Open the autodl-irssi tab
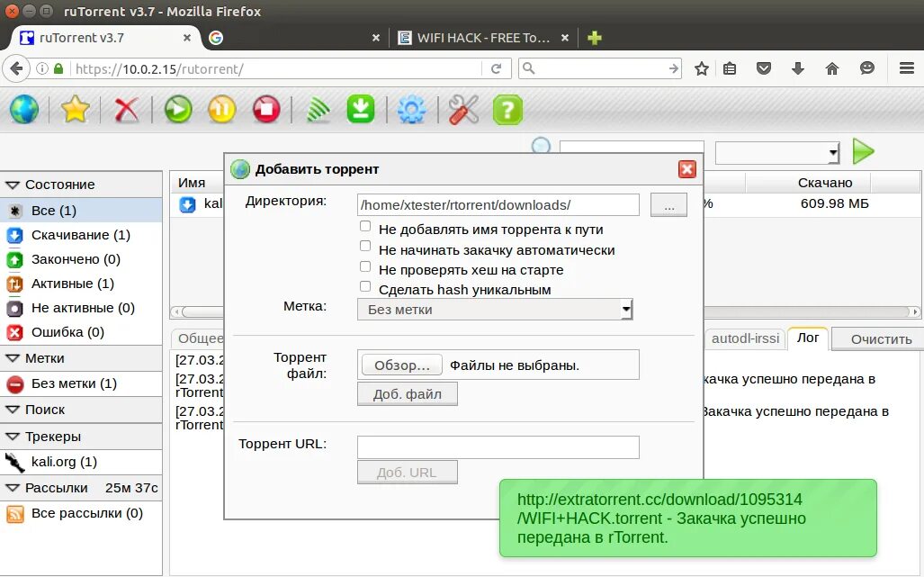This screenshot has width=924, height=577. point(746,338)
